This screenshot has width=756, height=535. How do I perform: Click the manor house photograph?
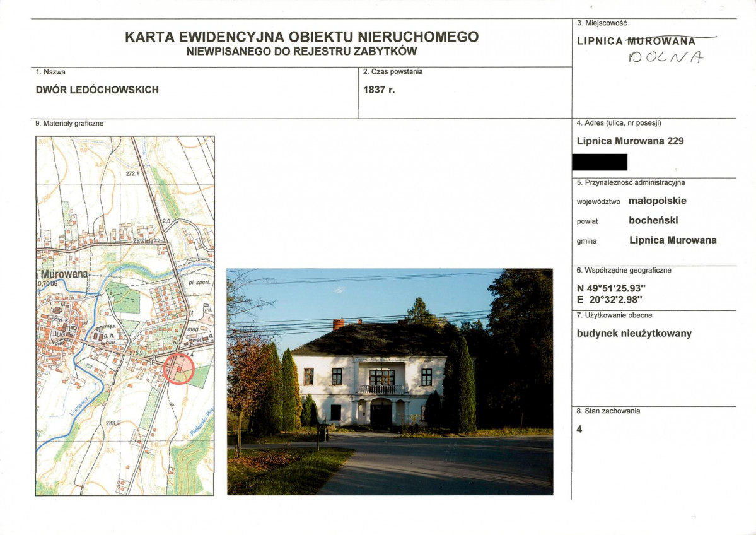(388, 379)
